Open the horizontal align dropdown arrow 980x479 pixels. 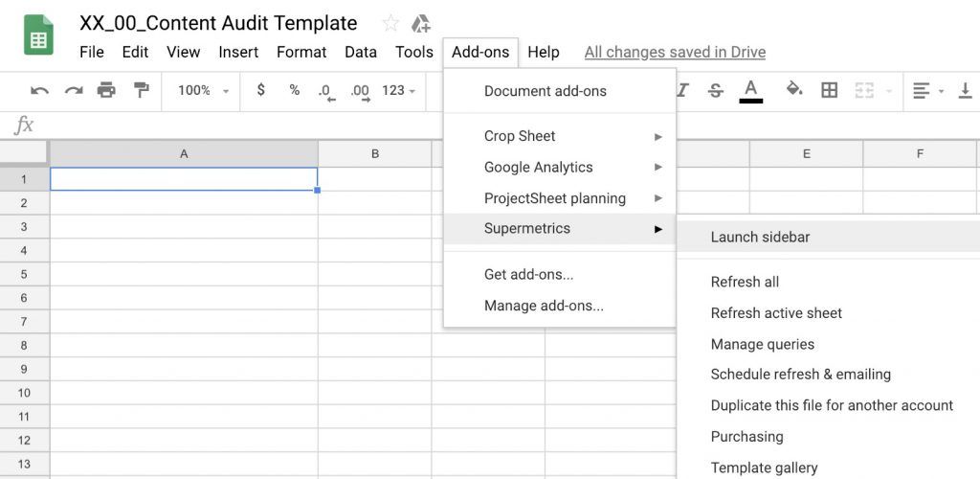(x=941, y=91)
